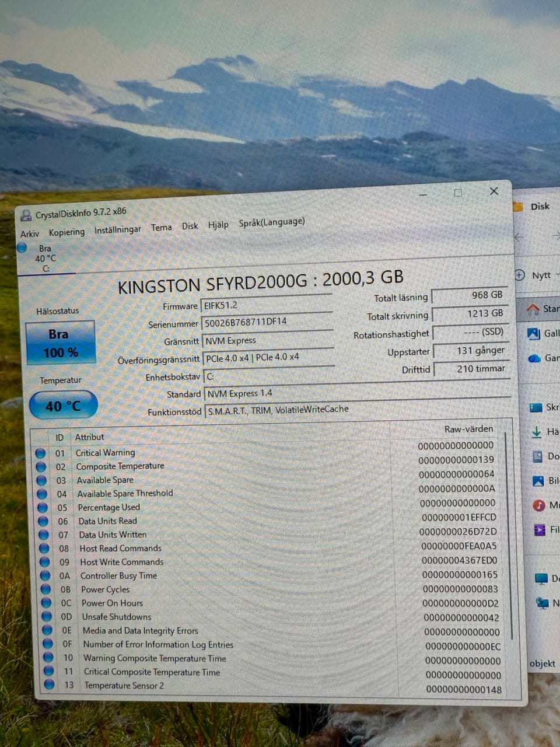Viewport: 560px width, 747px height.
Task: Click the status dot beside Temperature Sensor 2
Action: click(49, 685)
